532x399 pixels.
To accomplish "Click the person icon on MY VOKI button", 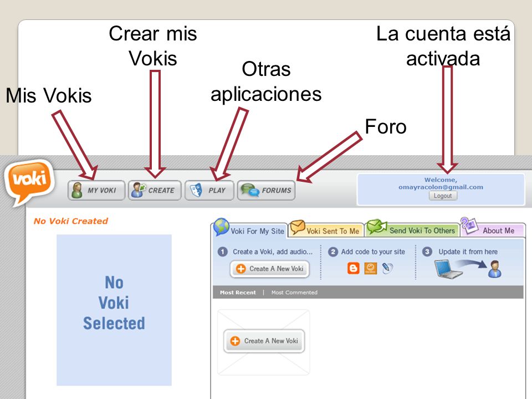I will coord(77,190).
